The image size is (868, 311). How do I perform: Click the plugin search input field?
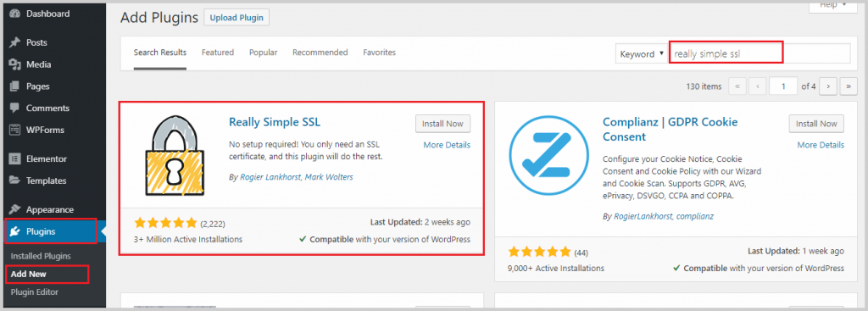[x=760, y=53]
